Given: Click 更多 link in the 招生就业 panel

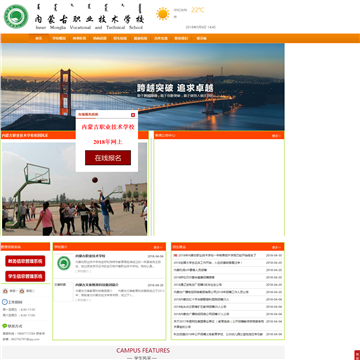Looking at the screenshot, I should [x=276, y=247].
